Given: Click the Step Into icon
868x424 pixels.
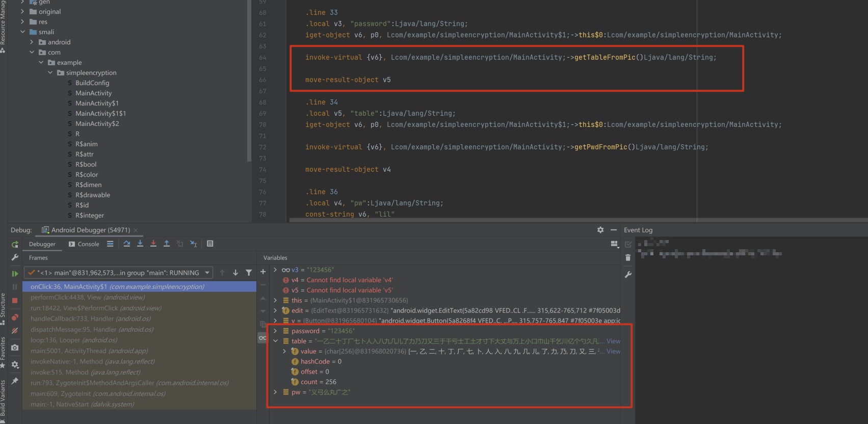Looking at the screenshot, I should (x=140, y=244).
